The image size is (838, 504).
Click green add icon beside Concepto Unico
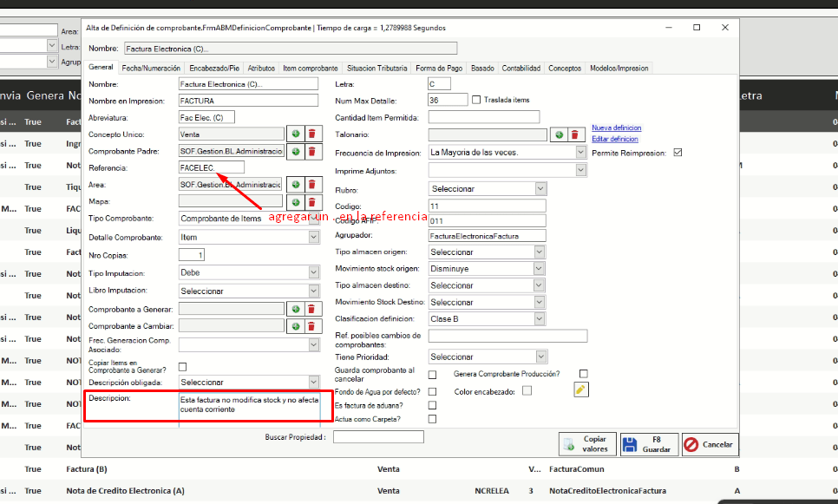[296, 134]
